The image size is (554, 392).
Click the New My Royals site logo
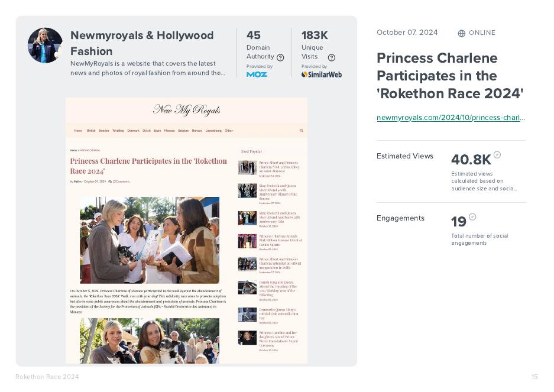(x=187, y=110)
